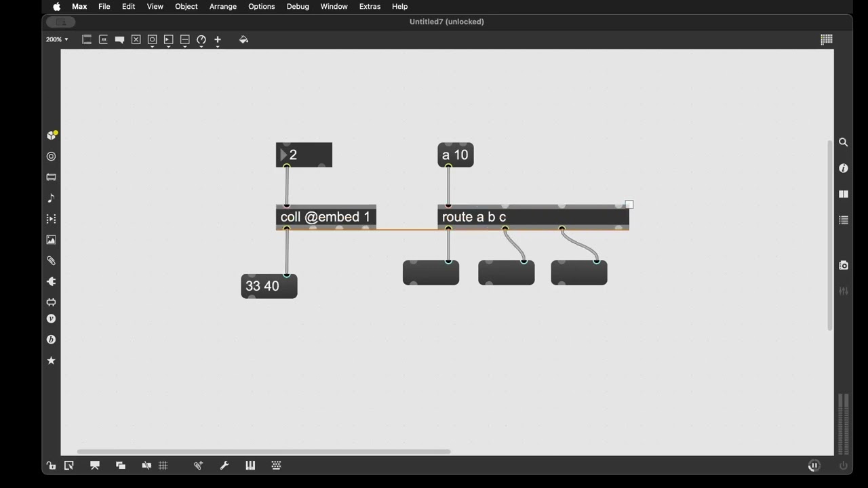Click the number box showing 2
Image resolution: width=868 pixels, height=488 pixels.
coord(304,155)
